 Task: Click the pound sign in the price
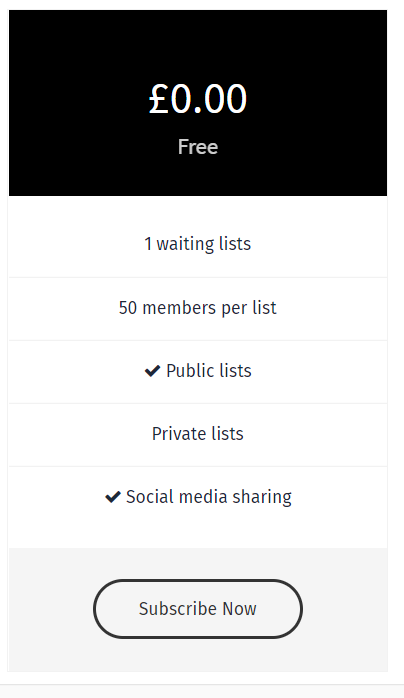coord(158,99)
